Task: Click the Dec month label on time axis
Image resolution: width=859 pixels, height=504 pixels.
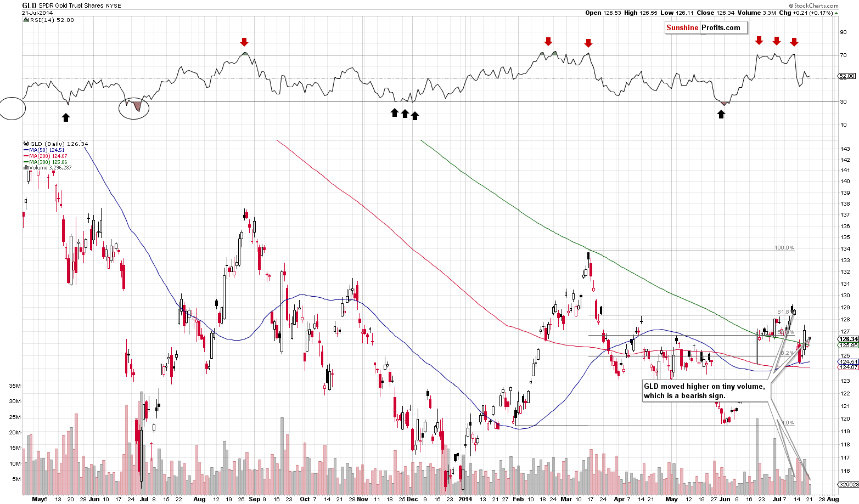Action: pyautogui.click(x=412, y=500)
